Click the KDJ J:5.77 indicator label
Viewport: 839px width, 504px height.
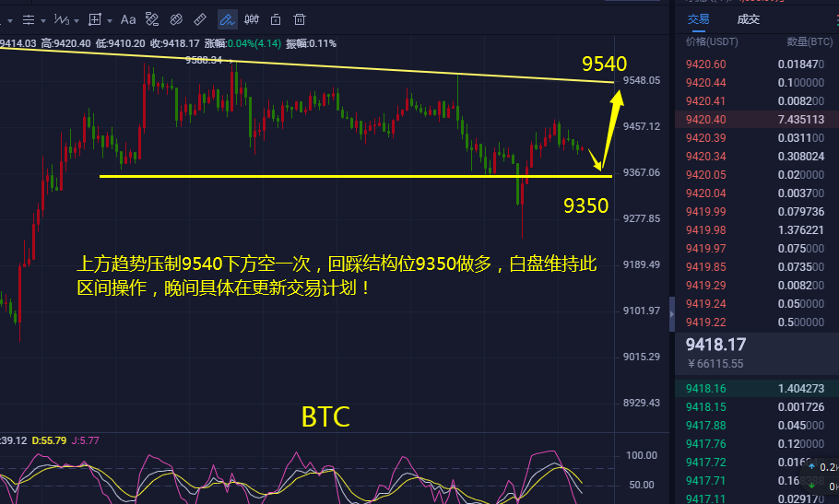(x=85, y=441)
